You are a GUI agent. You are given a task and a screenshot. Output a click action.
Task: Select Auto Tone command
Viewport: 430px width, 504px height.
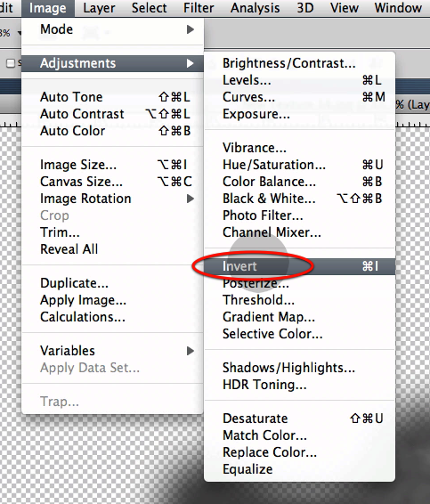(x=112, y=97)
